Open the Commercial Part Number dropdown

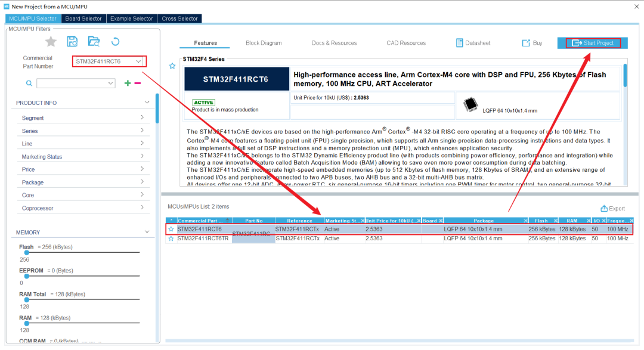click(x=138, y=61)
